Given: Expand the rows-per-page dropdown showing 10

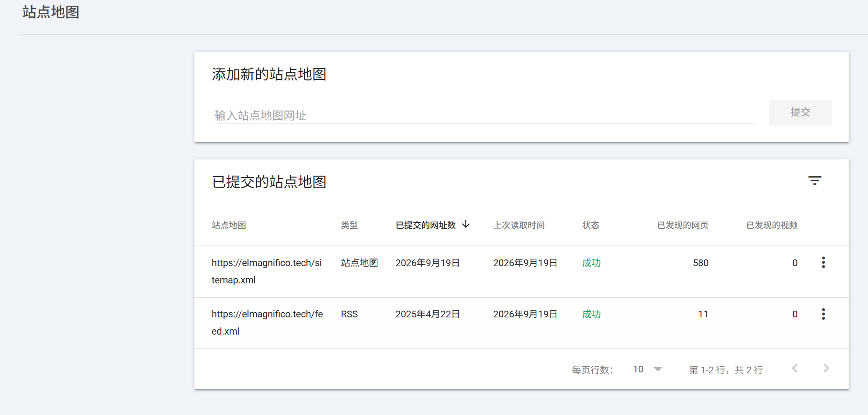Looking at the screenshot, I should (x=647, y=369).
